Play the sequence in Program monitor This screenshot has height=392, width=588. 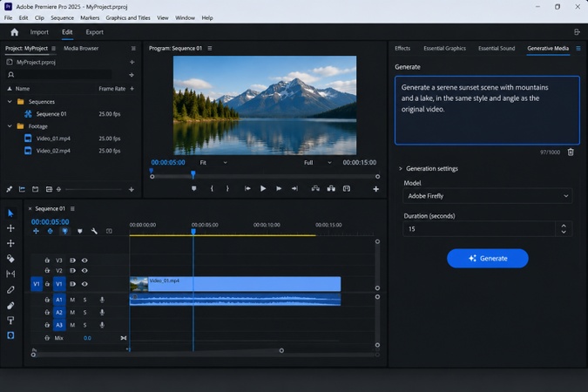[263, 189]
